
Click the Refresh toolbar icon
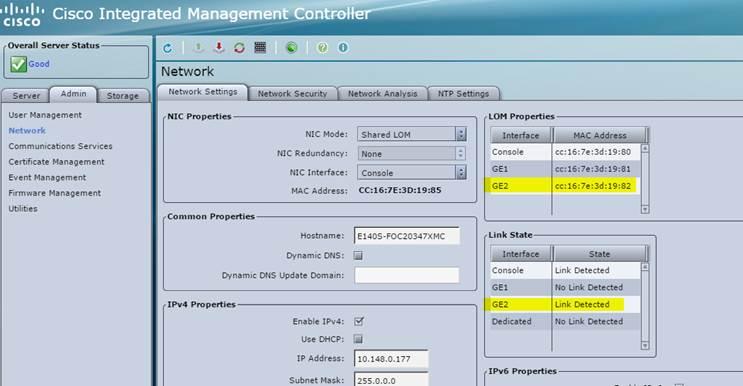pyautogui.click(x=167, y=48)
